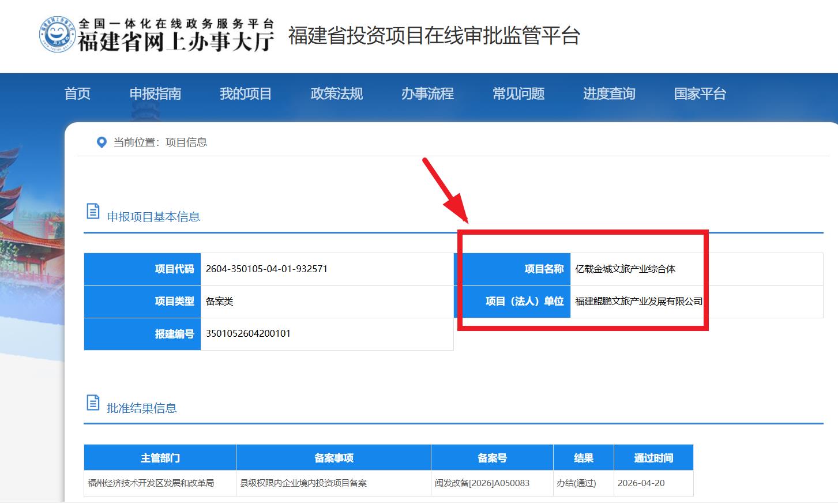Screen dimensions: 838x504
Task: Open the 常见问题 FAQ menu
Action: tap(518, 93)
